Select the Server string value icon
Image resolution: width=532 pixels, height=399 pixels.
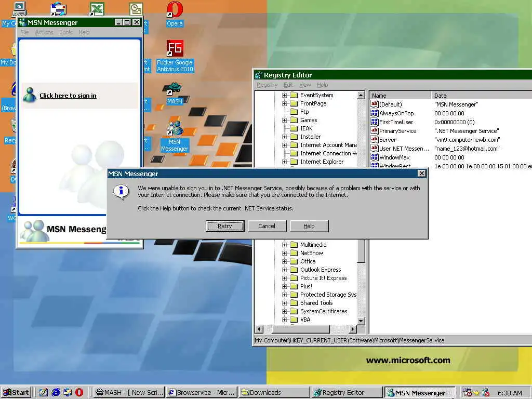(375, 139)
